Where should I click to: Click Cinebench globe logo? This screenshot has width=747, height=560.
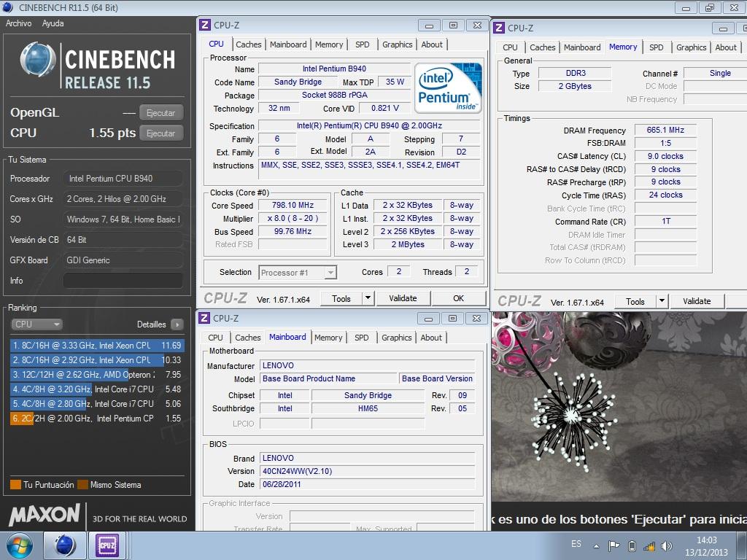[38, 60]
